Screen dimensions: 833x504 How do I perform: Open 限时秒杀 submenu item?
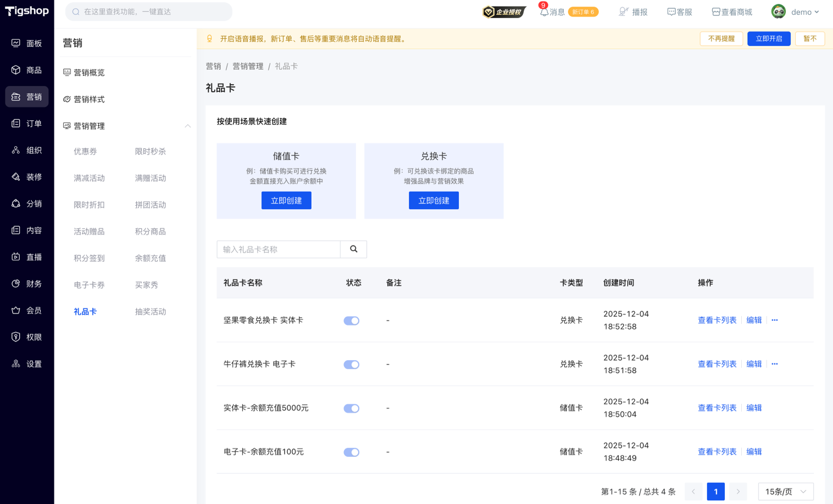coord(151,152)
